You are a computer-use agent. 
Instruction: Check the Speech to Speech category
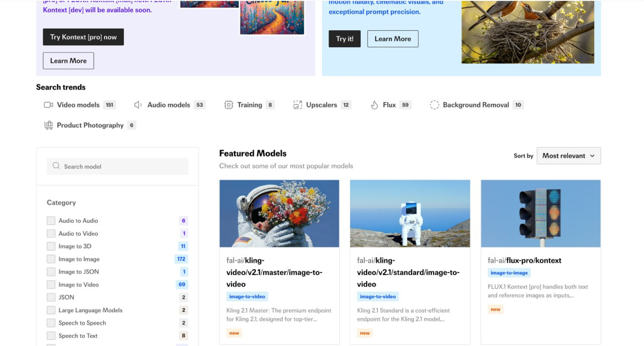coord(51,323)
